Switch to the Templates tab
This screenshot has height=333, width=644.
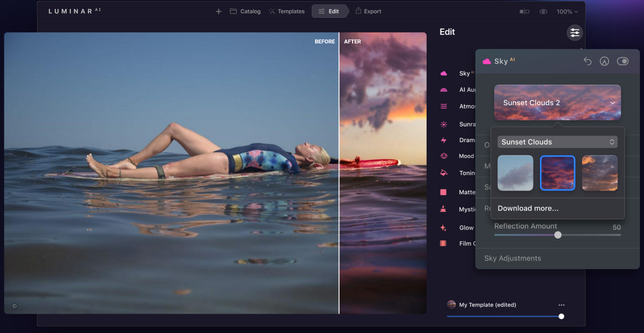point(287,11)
